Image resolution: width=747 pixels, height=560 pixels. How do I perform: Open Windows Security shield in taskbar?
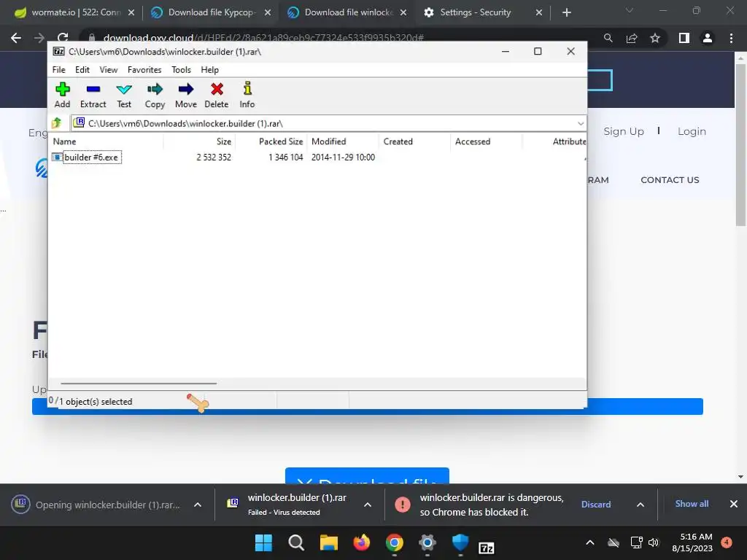(x=460, y=542)
